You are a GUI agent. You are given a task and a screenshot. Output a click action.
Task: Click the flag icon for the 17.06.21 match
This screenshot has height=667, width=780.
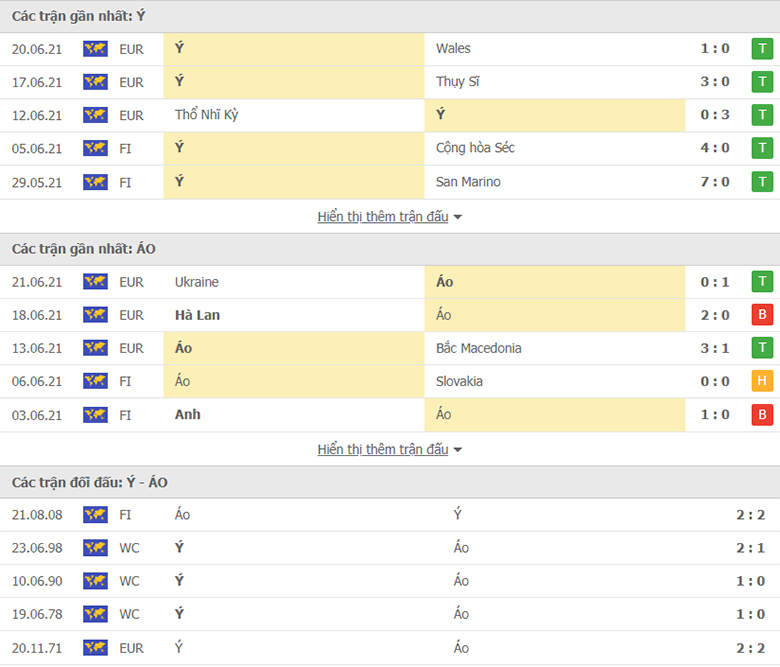point(95,82)
